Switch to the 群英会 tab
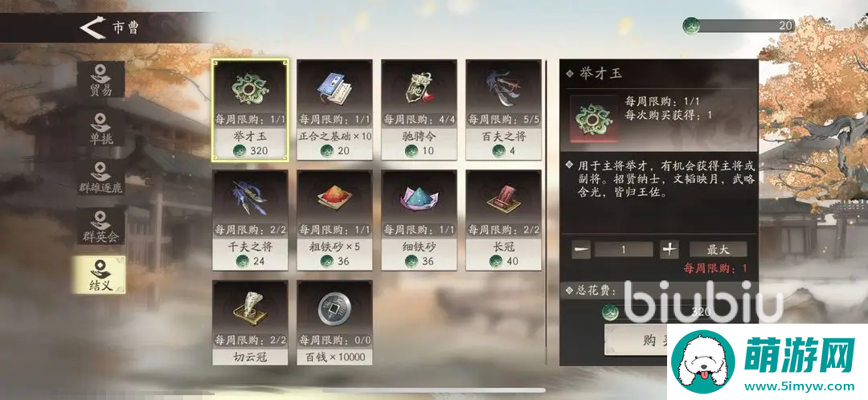This screenshot has width=868, height=400. 100,226
